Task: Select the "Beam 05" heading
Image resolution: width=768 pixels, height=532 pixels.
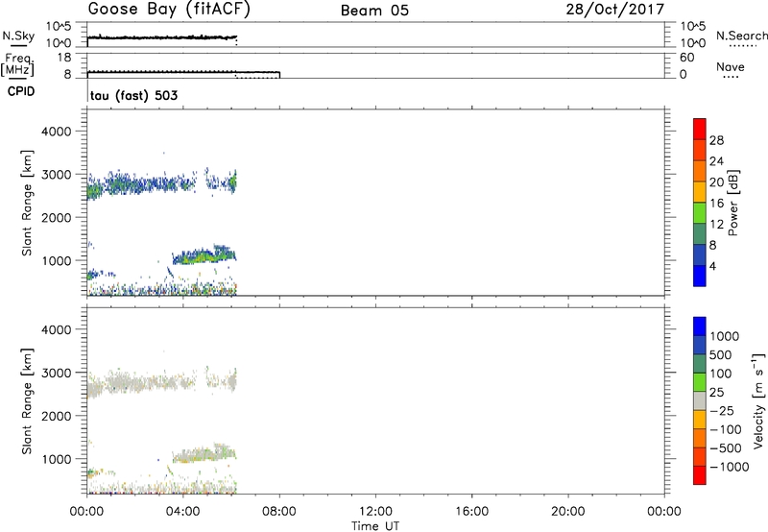Action: tap(374, 11)
